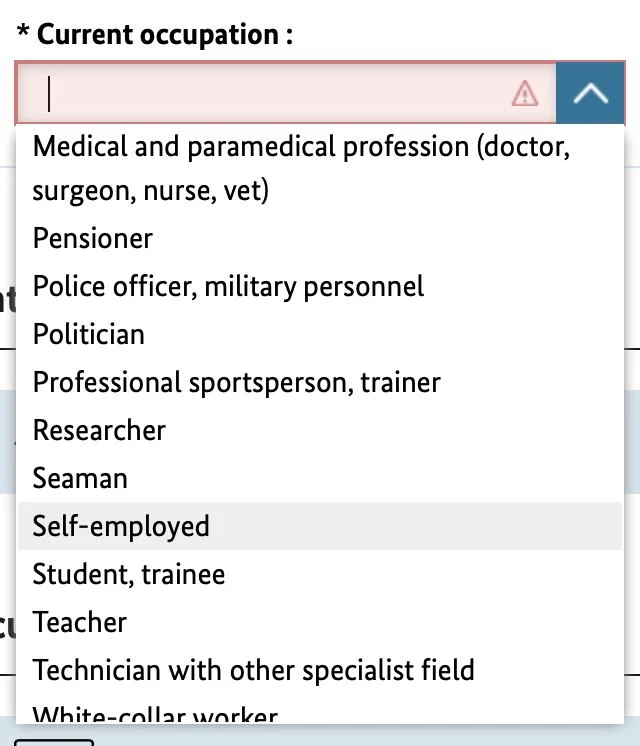Click the Current occupation field label

[165, 35]
